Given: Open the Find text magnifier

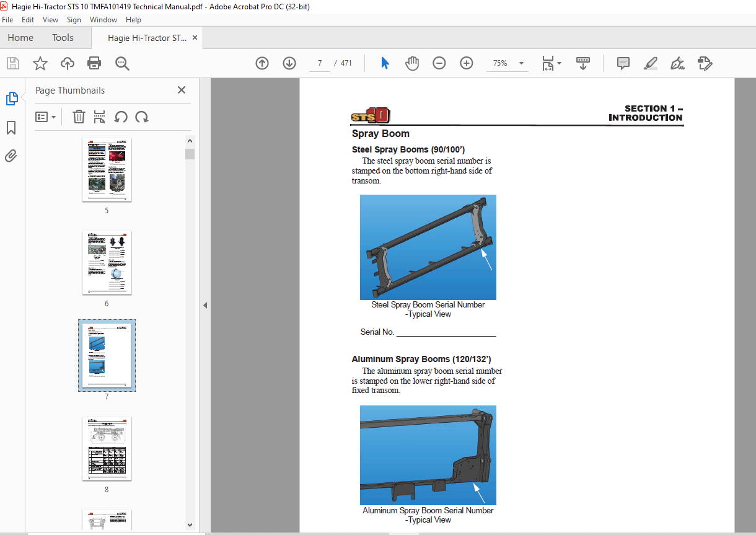Looking at the screenshot, I should 122,63.
